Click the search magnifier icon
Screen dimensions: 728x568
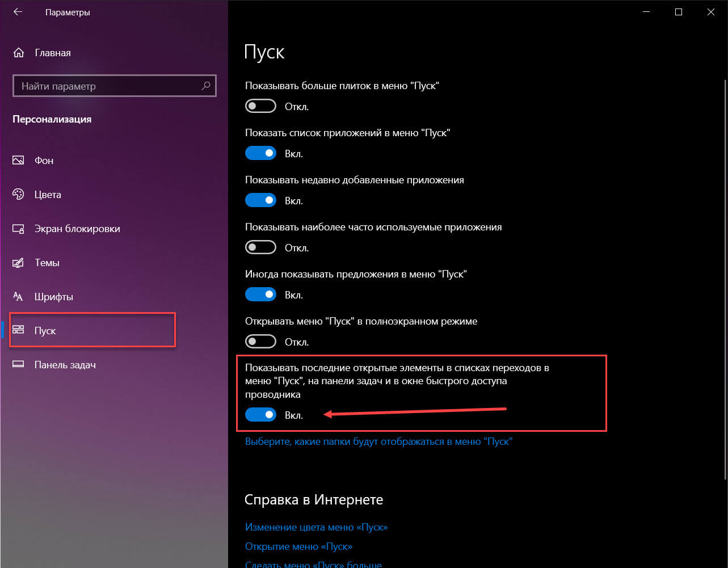[205, 86]
